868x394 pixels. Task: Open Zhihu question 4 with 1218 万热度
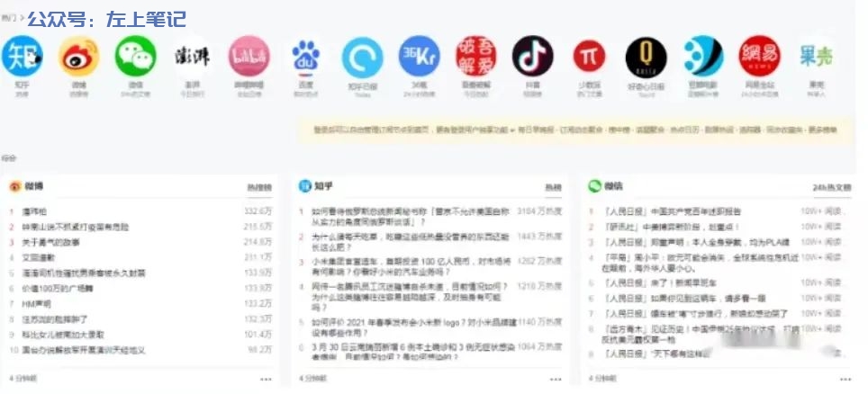point(411,296)
